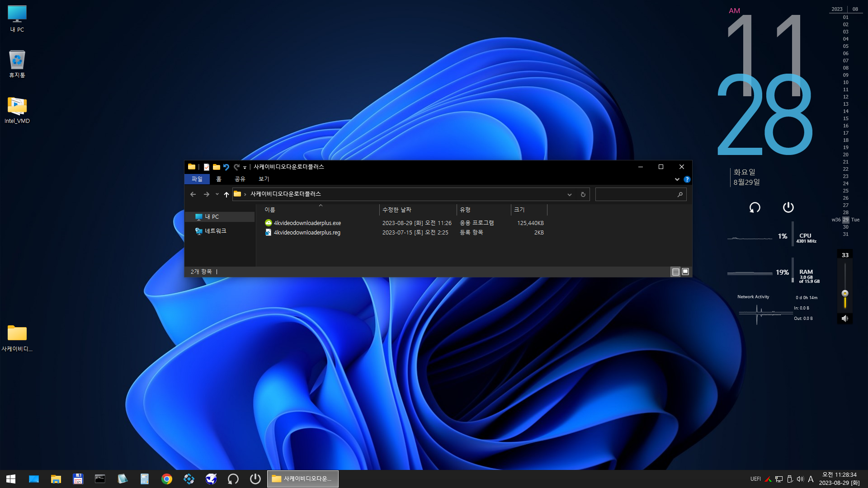Click the blue Help question mark icon
Image resolution: width=868 pixels, height=488 pixels.
pos(687,179)
